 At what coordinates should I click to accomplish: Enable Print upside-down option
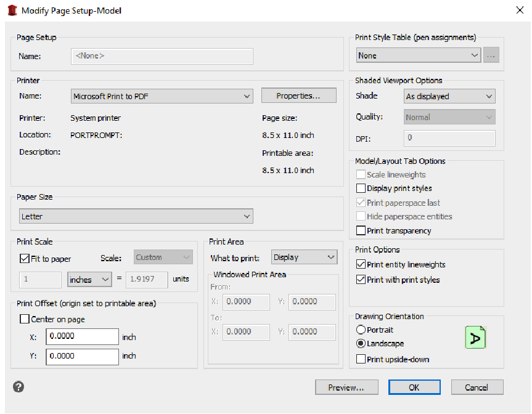[x=361, y=359]
